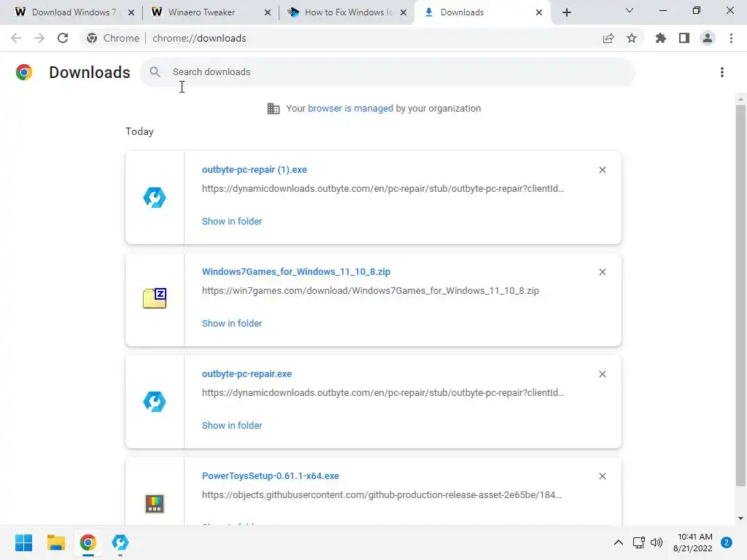This screenshot has width=747, height=560.
Task: Open Outbyte PC Repair from taskbar
Action: (120, 542)
